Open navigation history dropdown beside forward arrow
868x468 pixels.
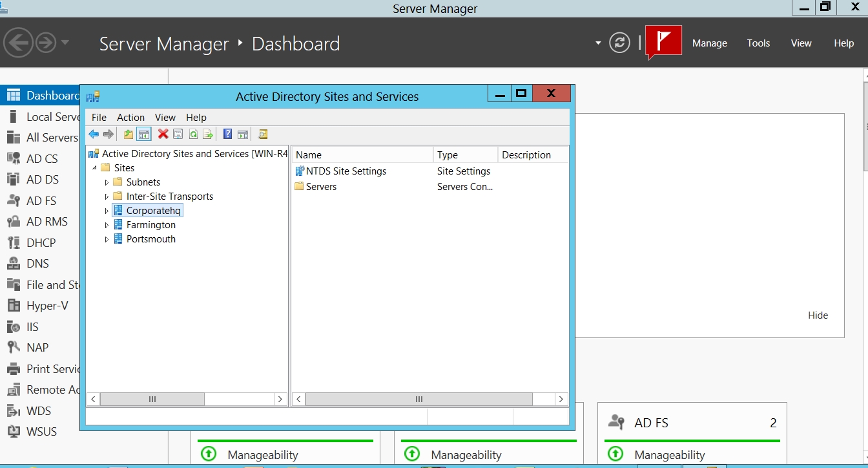pos(65,43)
